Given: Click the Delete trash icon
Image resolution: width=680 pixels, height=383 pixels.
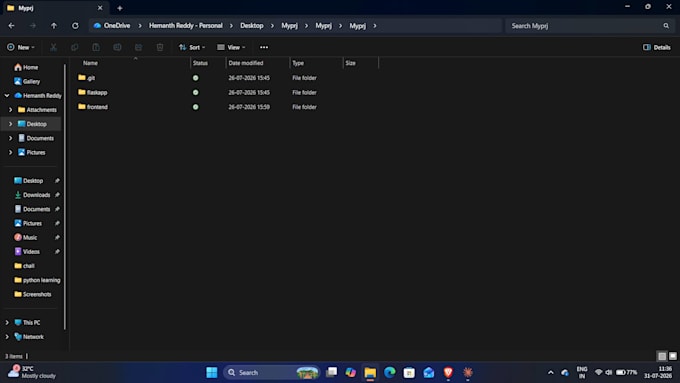Looking at the screenshot, I should [160, 47].
